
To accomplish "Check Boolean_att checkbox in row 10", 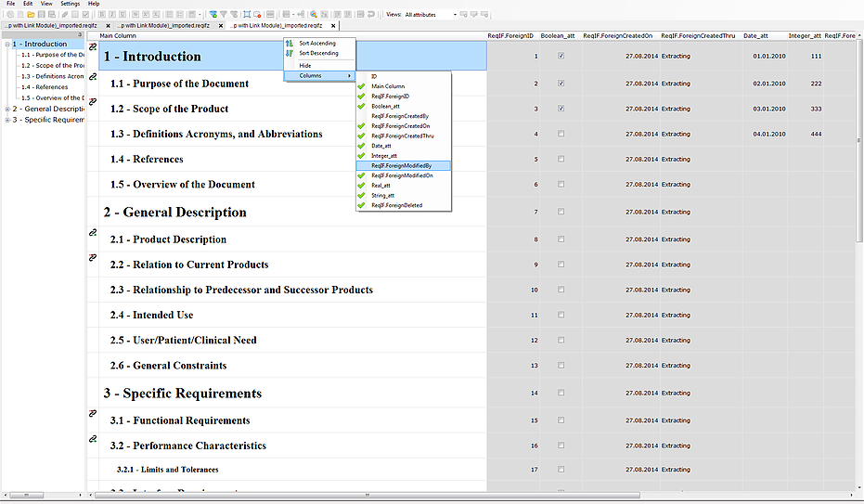I will 561,290.
